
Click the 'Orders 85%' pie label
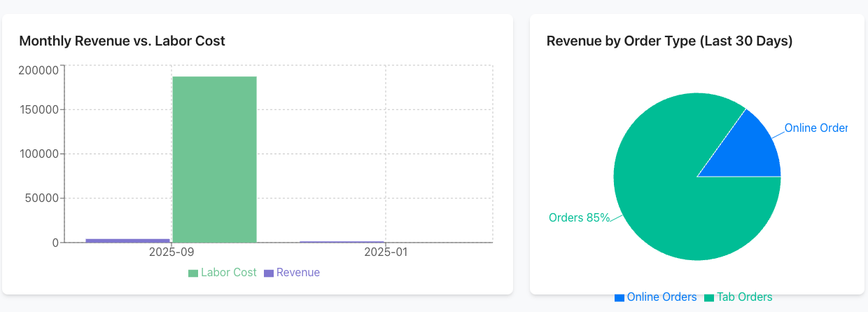pyautogui.click(x=579, y=217)
